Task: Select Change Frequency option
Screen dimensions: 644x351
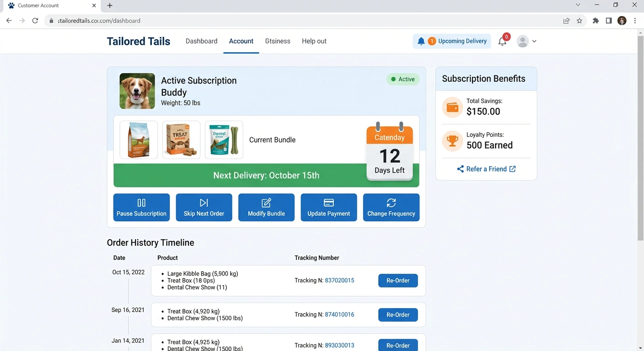Action: pyautogui.click(x=391, y=207)
